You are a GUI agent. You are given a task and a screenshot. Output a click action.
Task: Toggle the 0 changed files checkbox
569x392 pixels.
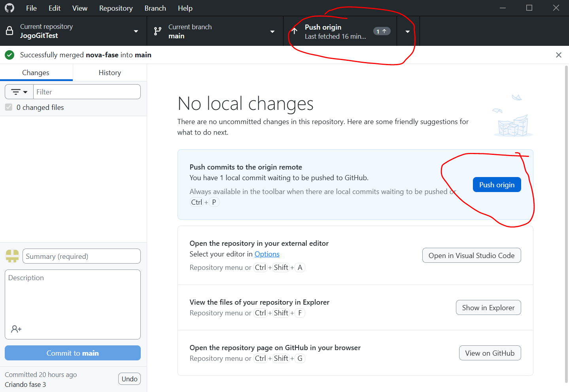pyautogui.click(x=9, y=107)
